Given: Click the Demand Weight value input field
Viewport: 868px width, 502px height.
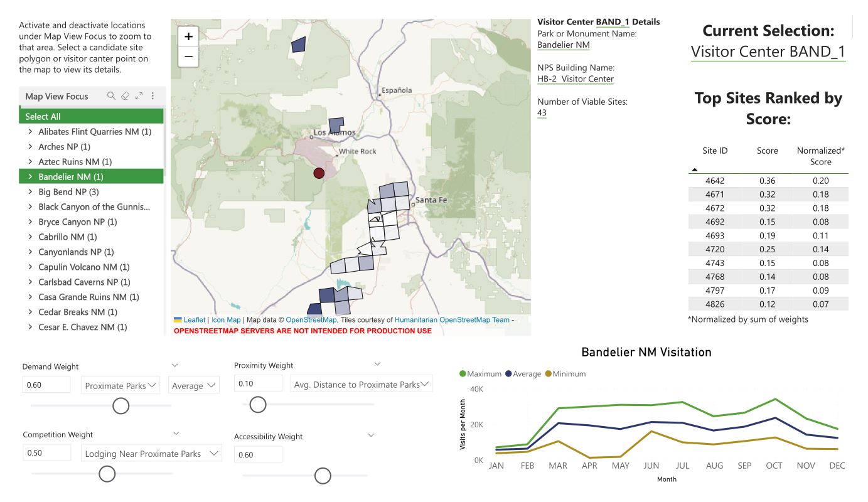Looking at the screenshot, I should point(46,385).
